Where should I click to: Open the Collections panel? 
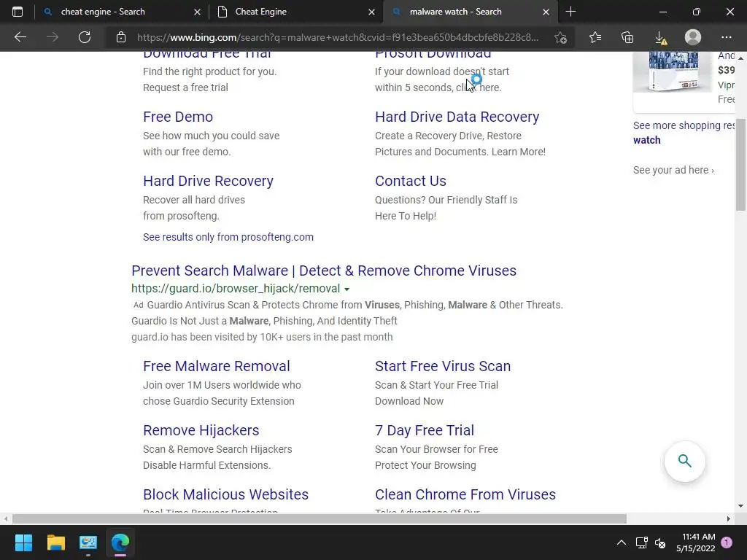pyautogui.click(x=627, y=37)
